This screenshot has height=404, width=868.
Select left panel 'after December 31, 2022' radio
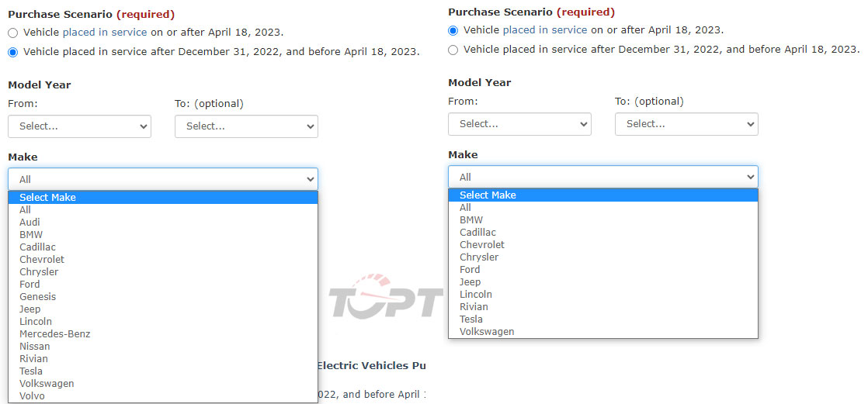click(x=12, y=52)
